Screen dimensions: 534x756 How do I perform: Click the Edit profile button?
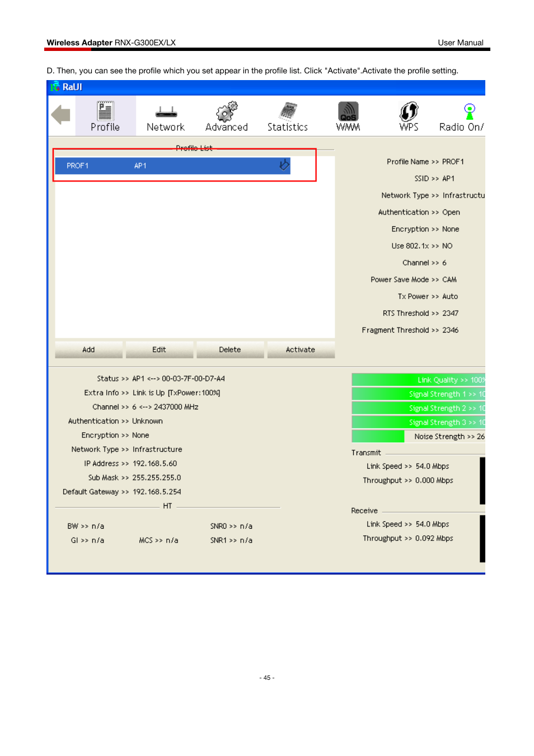point(159,349)
